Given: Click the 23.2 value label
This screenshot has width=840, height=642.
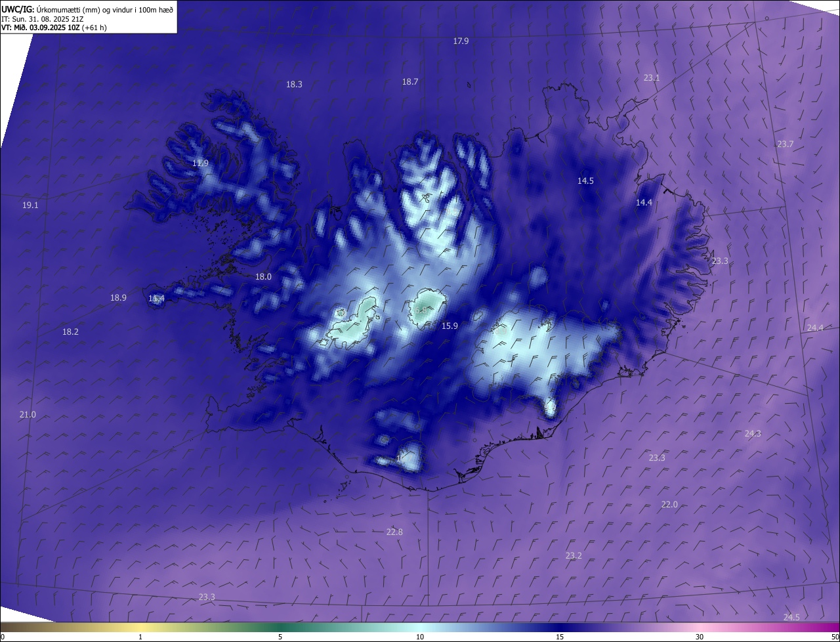Looking at the screenshot, I should [x=574, y=555].
